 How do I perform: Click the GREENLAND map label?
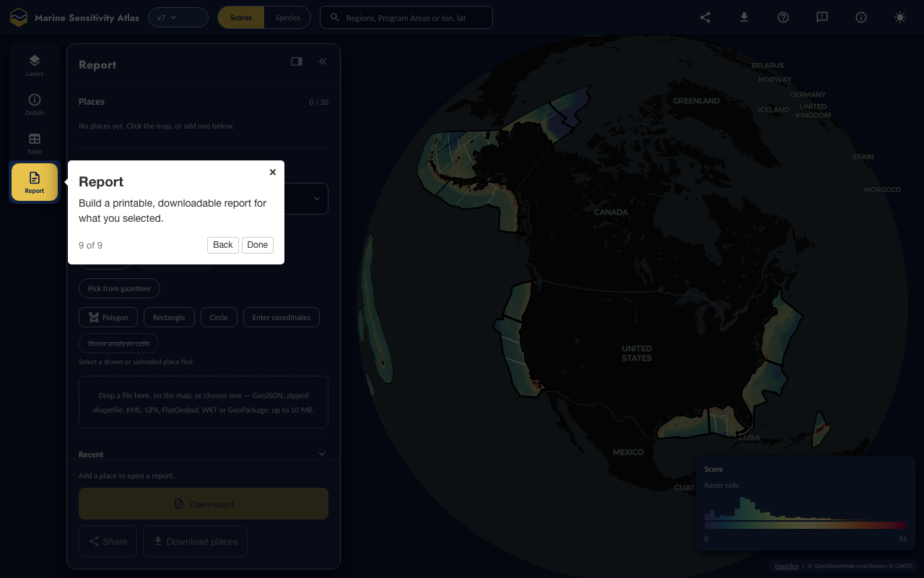696,101
